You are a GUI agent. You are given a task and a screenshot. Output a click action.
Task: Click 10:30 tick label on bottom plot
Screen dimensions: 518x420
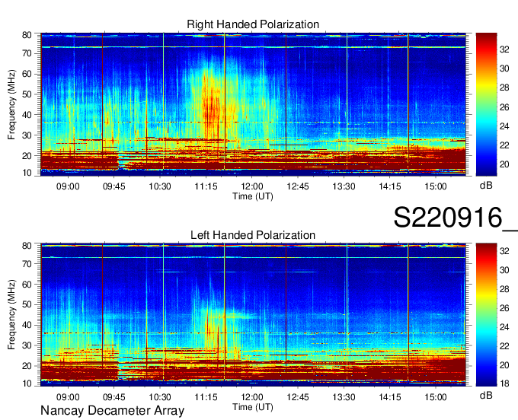(160, 397)
